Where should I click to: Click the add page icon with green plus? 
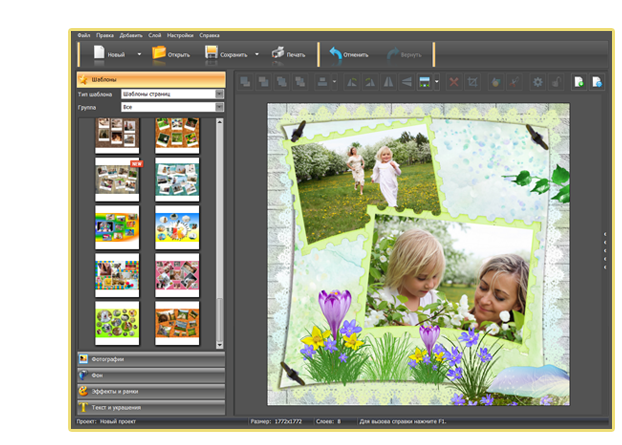(578, 83)
